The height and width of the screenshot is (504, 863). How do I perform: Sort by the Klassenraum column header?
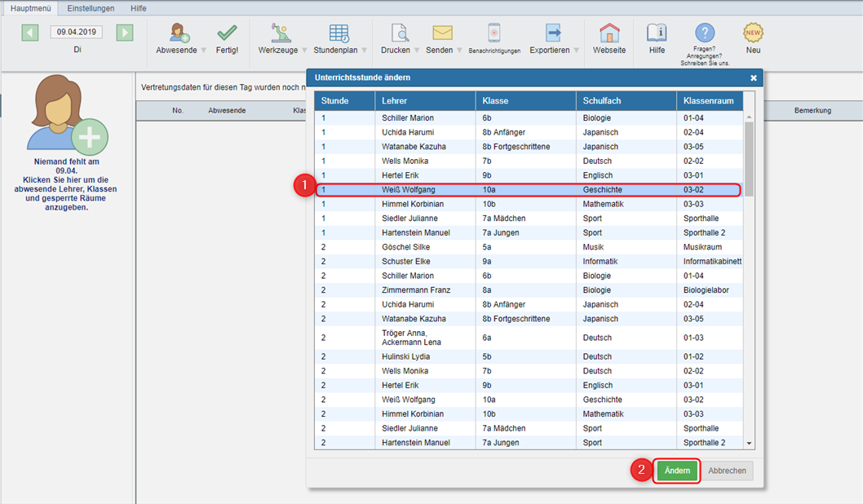(x=710, y=100)
